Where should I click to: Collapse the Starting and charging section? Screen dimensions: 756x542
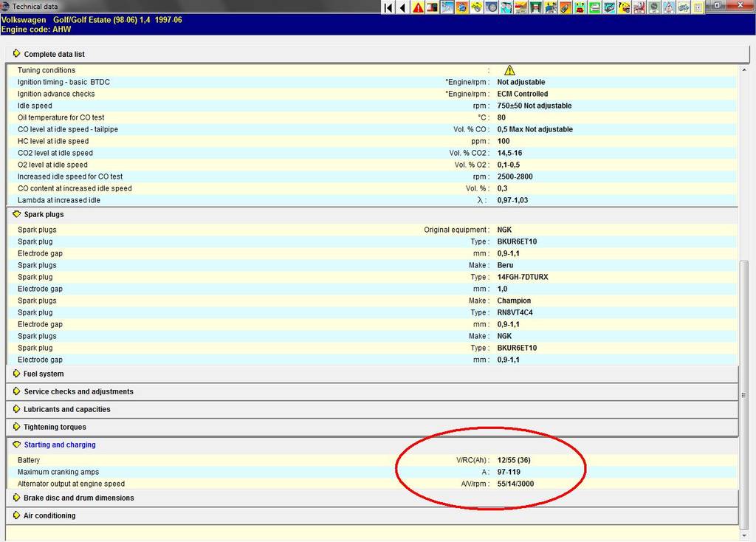(16, 445)
